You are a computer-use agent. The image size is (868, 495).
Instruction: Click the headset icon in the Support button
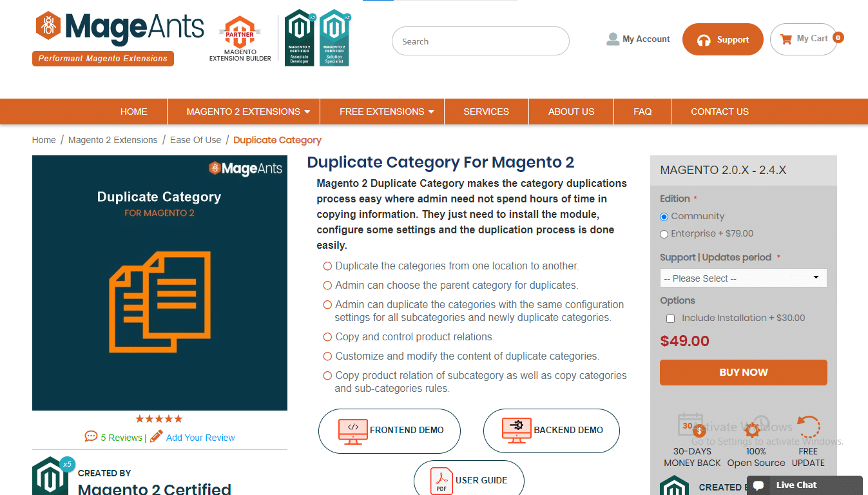tap(704, 40)
